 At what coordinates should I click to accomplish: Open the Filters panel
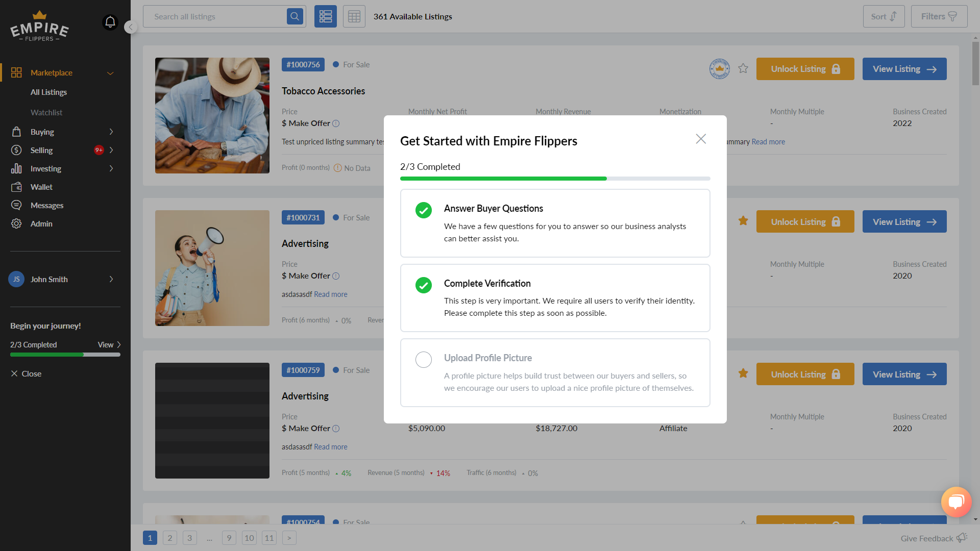pyautogui.click(x=939, y=16)
